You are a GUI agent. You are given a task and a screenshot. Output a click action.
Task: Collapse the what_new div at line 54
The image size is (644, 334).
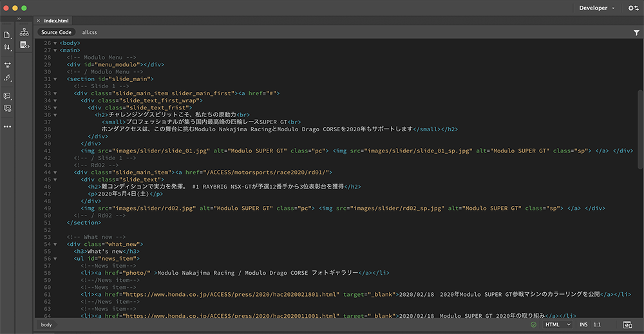pos(55,244)
